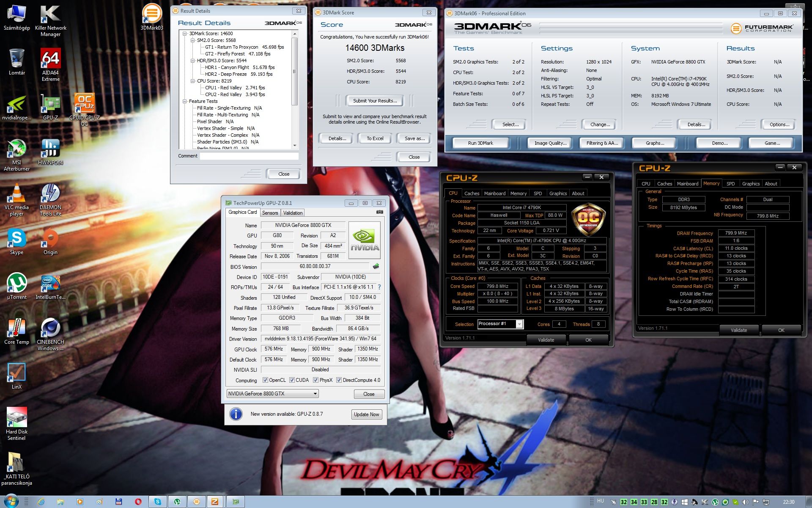This screenshot has height=508, width=812.
Task: Open the Lomtár recycle bin icon
Action: (16, 62)
